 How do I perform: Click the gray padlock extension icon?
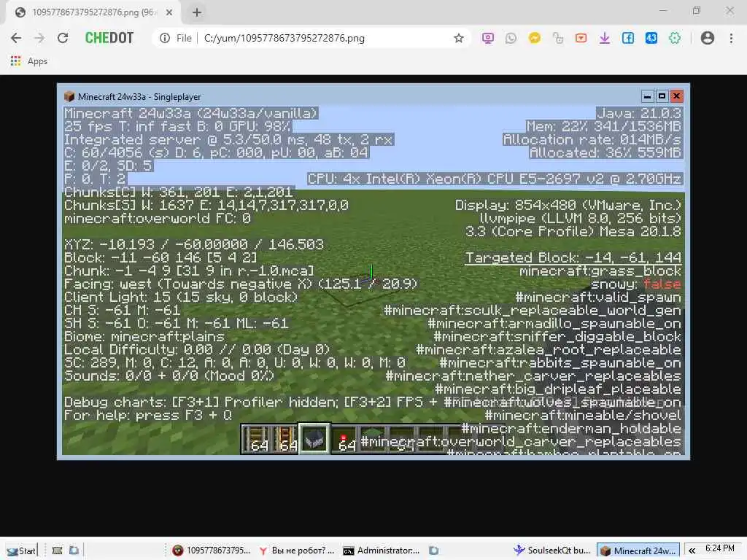coord(558,38)
